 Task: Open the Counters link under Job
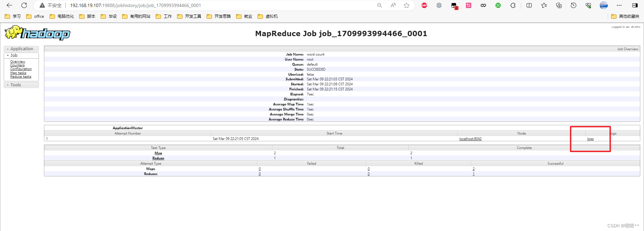17,65
